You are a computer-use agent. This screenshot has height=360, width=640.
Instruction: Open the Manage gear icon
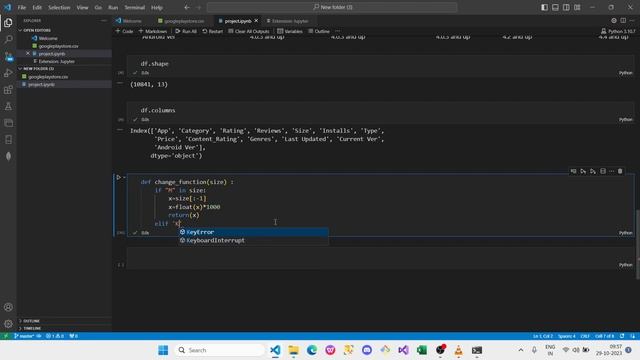point(8,324)
